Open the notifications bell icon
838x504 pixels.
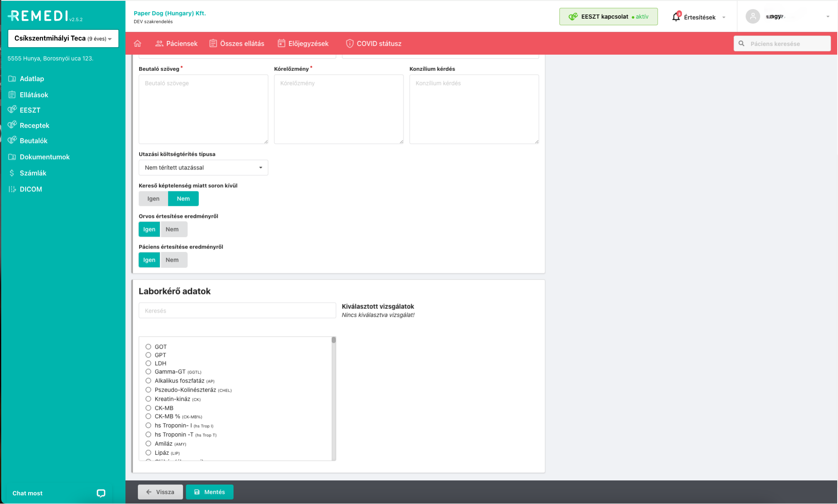coord(676,17)
